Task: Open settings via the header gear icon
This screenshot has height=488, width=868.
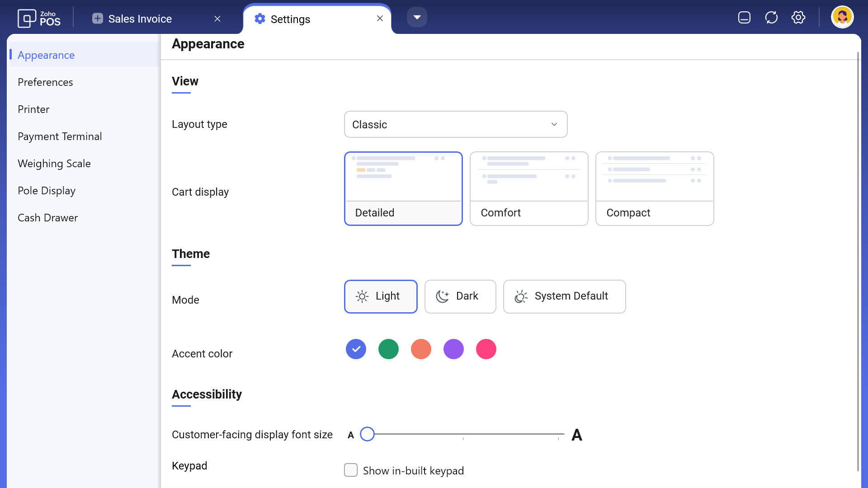Action: [x=798, y=18]
